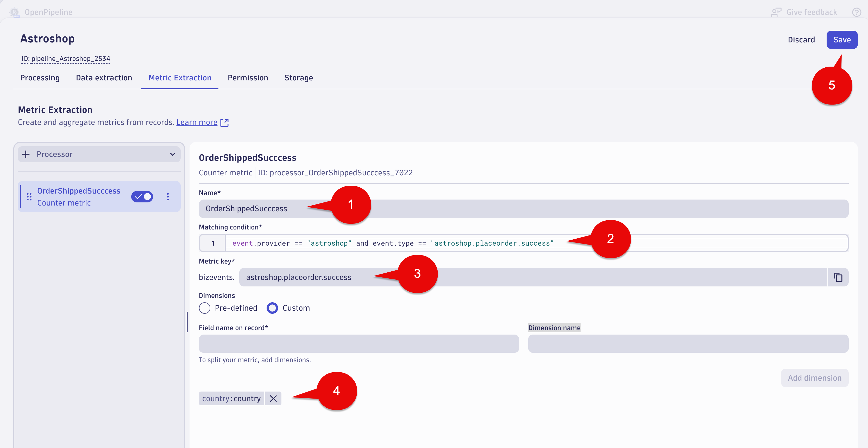Screen dimensions: 868x448
Task: Click the Astroshop pipeline title
Action: click(x=47, y=39)
